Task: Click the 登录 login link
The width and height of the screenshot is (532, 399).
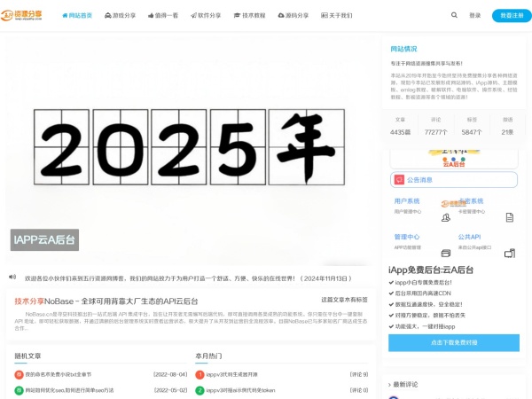Action: pyautogui.click(x=475, y=16)
